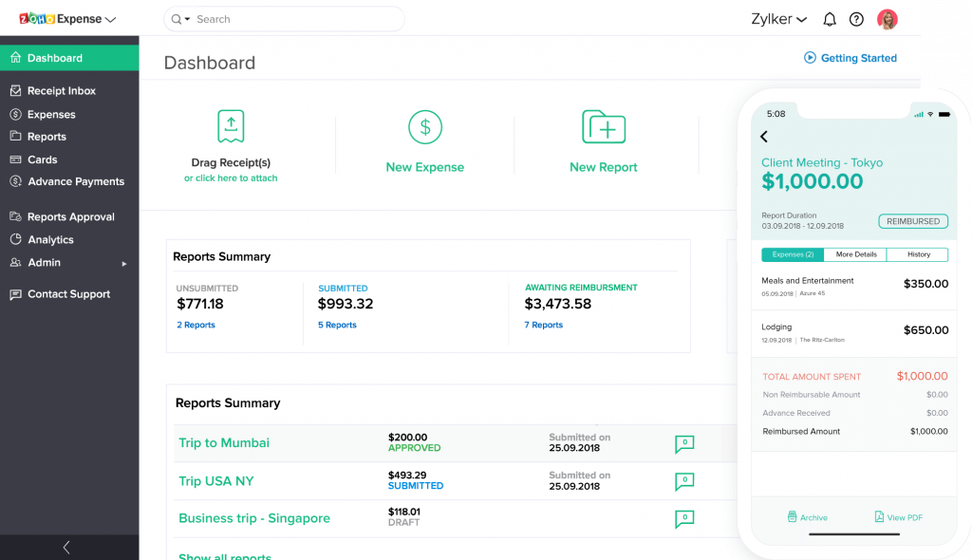The height and width of the screenshot is (560, 972).
Task: Open the search filter dropdown arrow
Action: click(187, 19)
